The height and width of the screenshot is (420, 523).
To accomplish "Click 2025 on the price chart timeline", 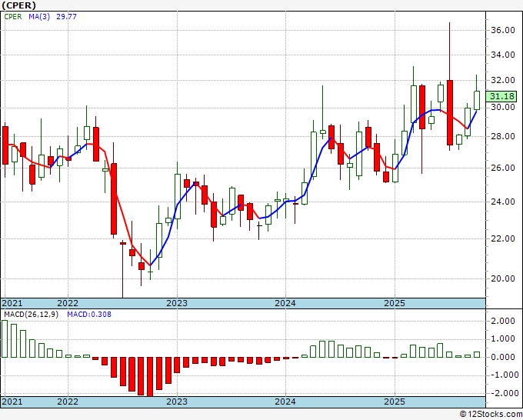I will (395, 303).
